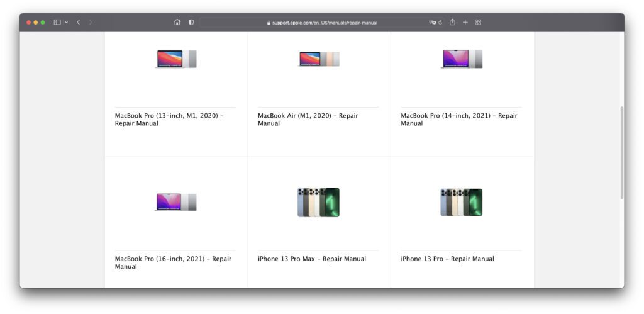
Task: Open iPhone 13 Pro – Repair Manual link
Action: click(x=448, y=259)
